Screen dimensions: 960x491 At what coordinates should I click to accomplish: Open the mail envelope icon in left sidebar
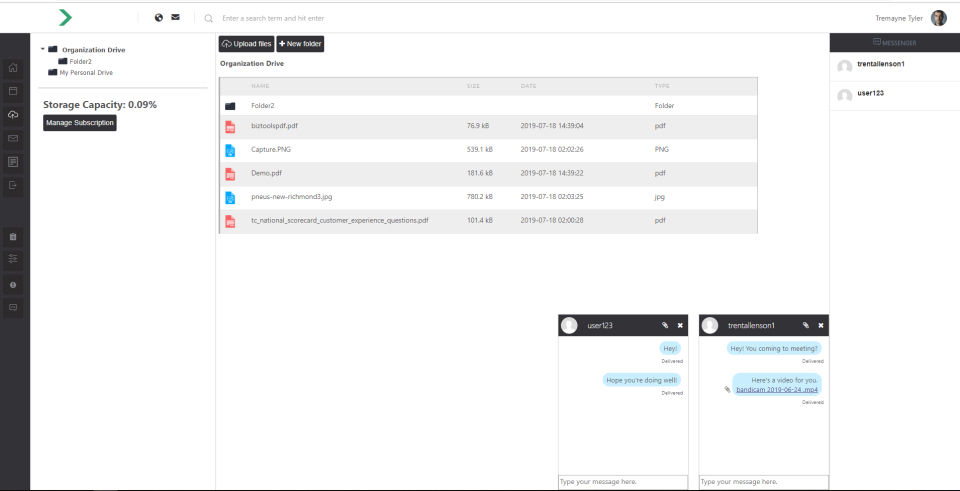pyautogui.click(x=13, y=138)
